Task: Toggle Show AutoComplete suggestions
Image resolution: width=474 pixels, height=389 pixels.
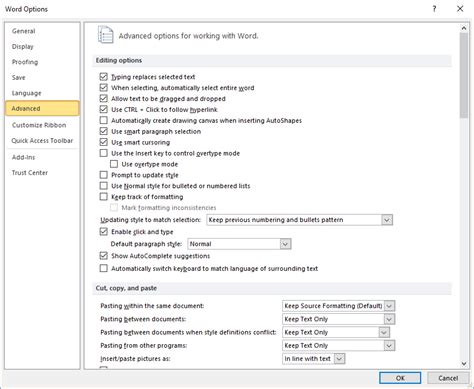Action: (x=104, y=256)
